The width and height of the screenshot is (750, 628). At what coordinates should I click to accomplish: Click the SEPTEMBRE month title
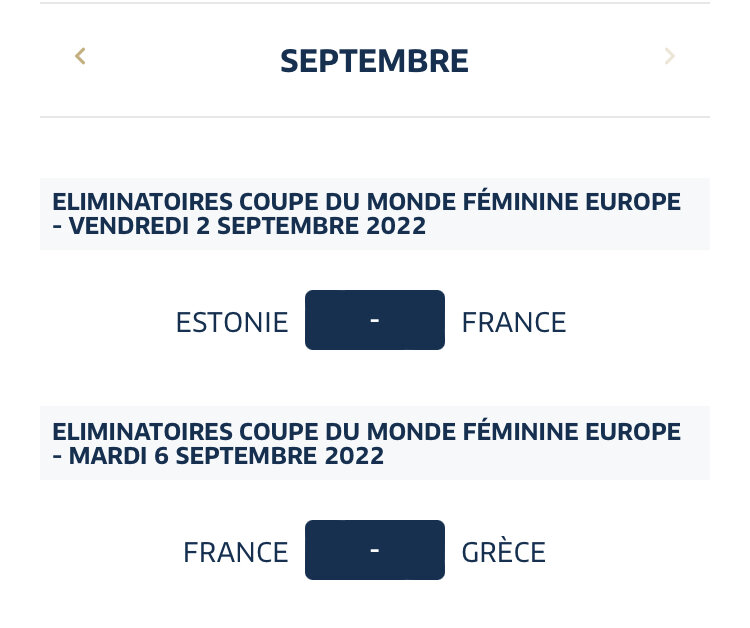pos(374,61)
